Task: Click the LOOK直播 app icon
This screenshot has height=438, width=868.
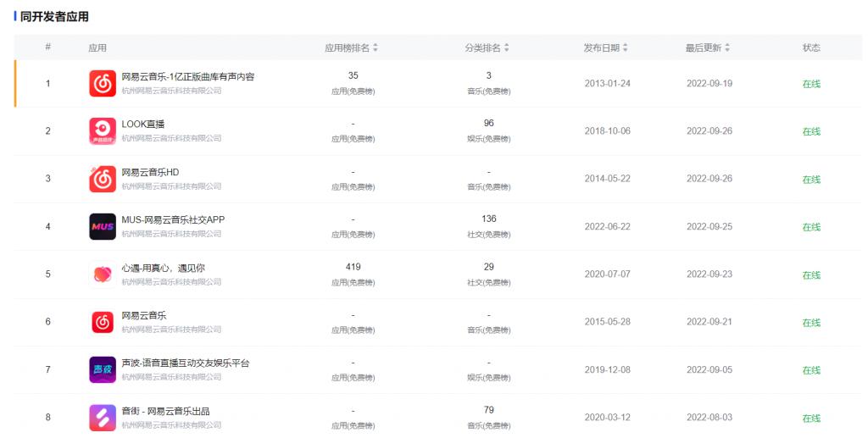Action: point(103,131)
